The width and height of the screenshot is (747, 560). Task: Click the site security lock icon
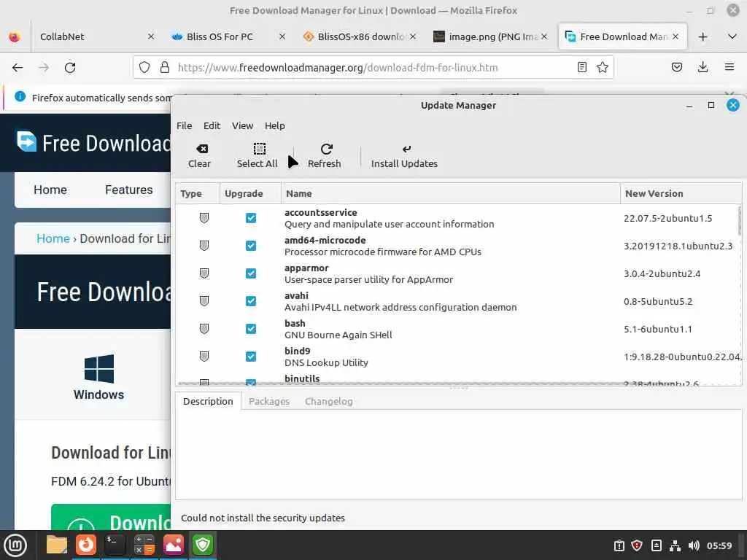pyautogui.click(x=165, y=67)
